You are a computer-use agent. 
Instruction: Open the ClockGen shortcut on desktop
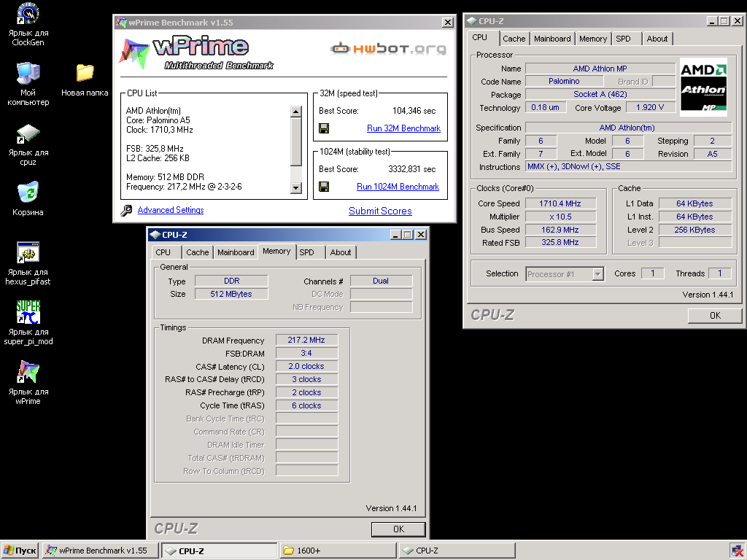pos(28,14)
